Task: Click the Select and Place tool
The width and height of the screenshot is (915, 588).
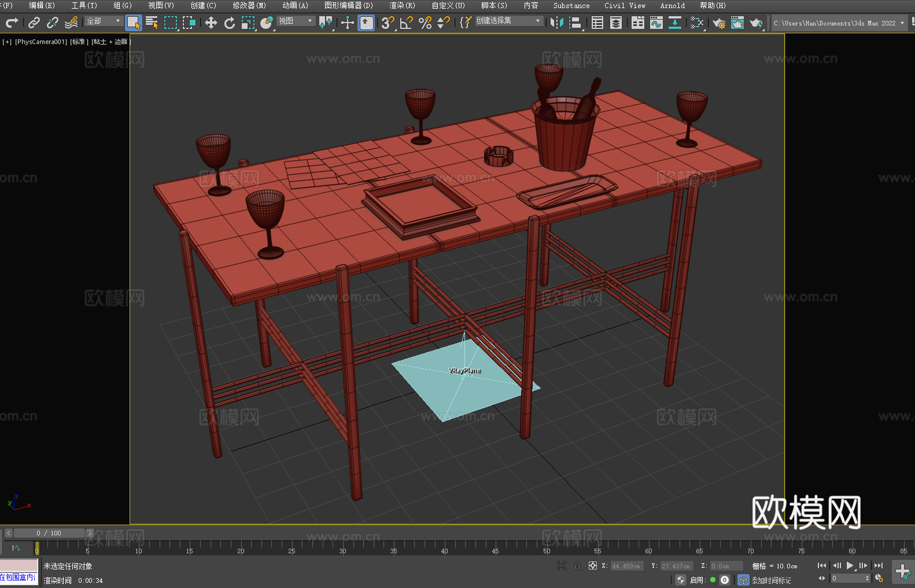Action: (267, 23)
